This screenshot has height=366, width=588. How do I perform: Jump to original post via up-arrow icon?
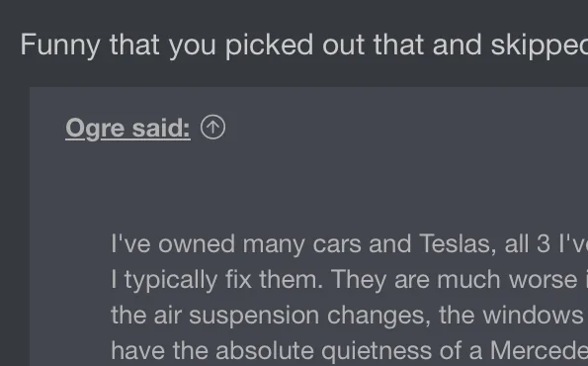point(212,128)
